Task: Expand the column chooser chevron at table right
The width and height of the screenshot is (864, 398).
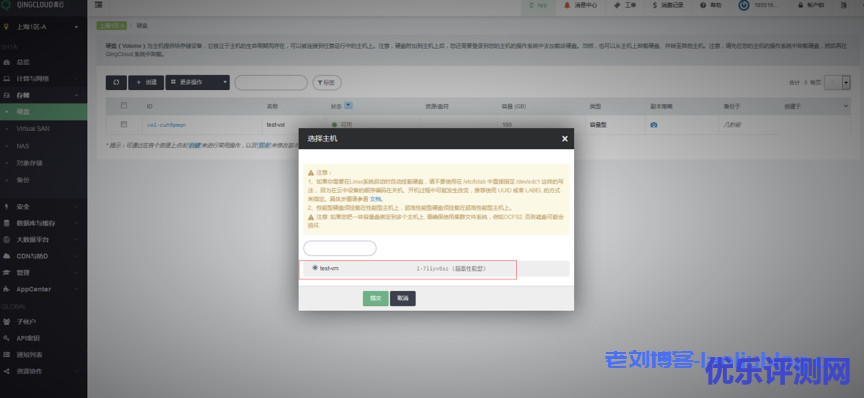Action: [846, 106]
